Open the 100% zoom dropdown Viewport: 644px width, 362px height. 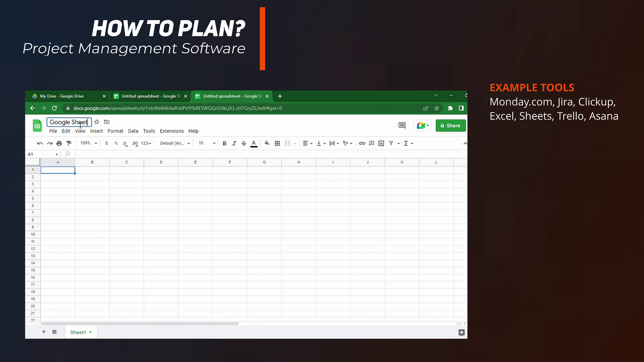click(x=89, y=143)
